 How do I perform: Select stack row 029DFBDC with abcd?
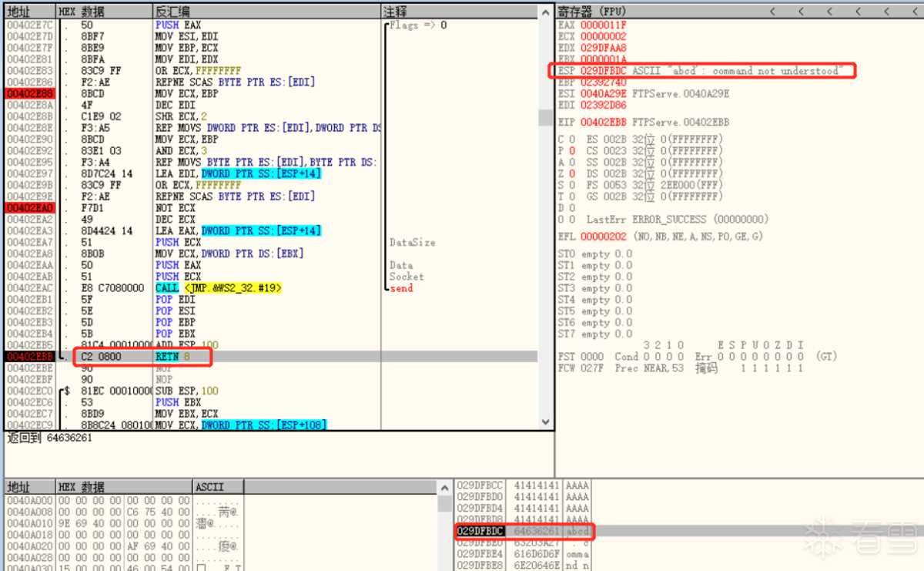(x=524, y=532)
